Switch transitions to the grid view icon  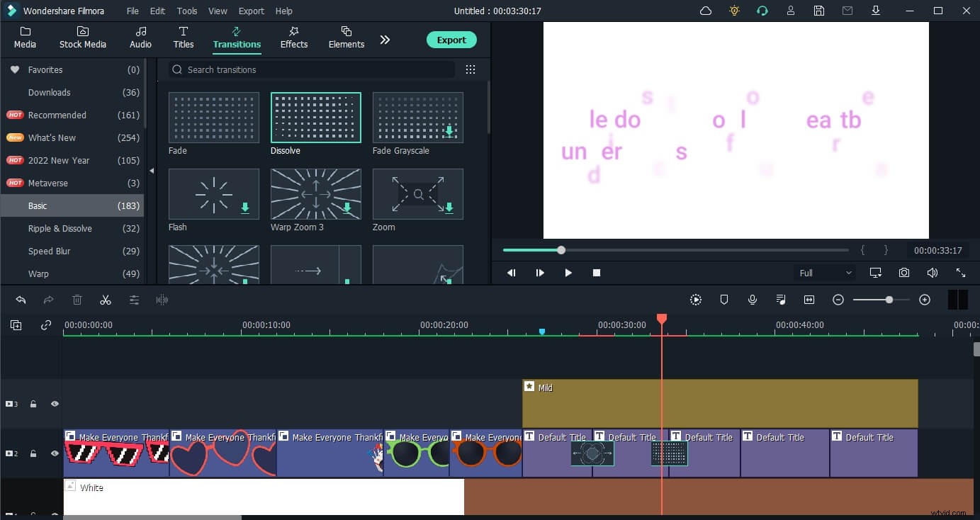point(471,69)
